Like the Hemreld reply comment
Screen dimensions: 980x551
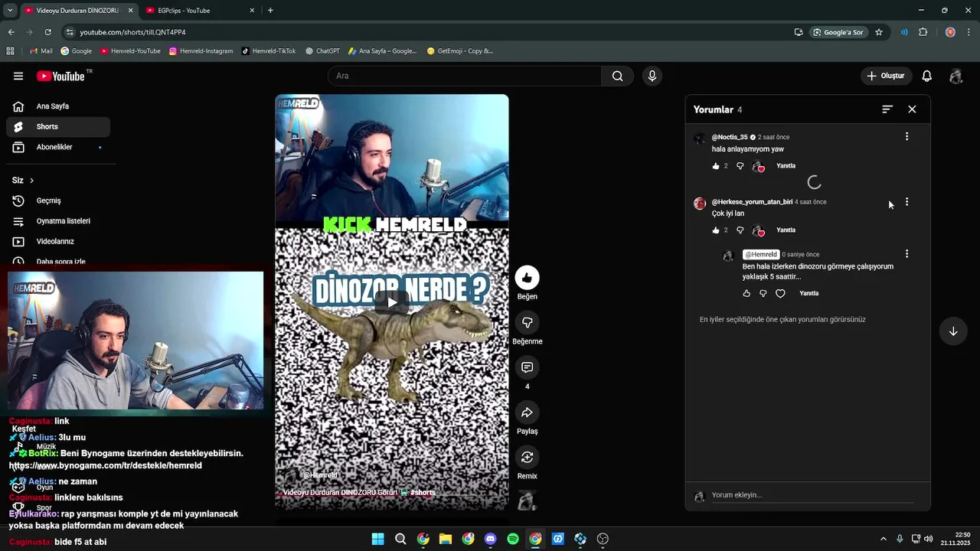[x=746, y=293]
